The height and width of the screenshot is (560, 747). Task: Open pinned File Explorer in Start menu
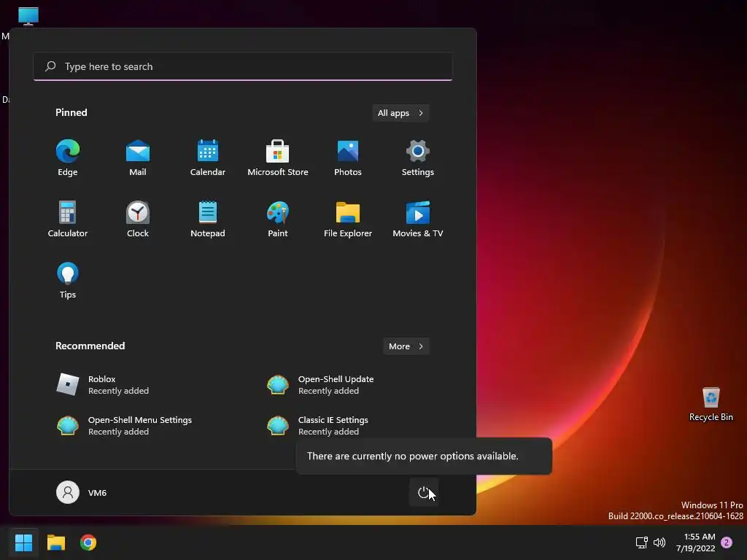coord(348,219)
